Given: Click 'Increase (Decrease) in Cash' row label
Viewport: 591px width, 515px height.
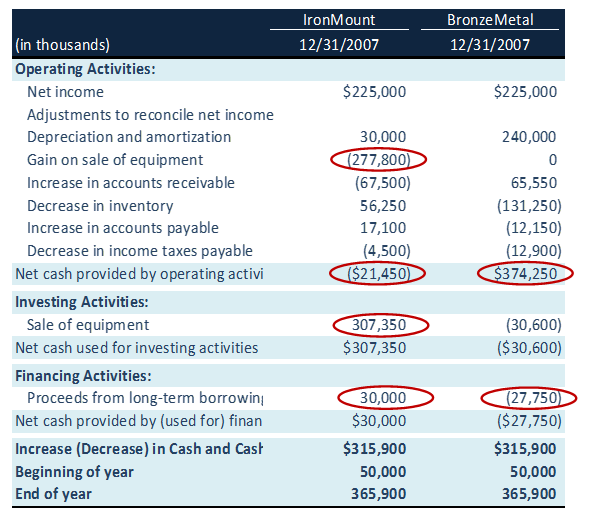Looking at the screenshot, I should [x=139, y=449].
